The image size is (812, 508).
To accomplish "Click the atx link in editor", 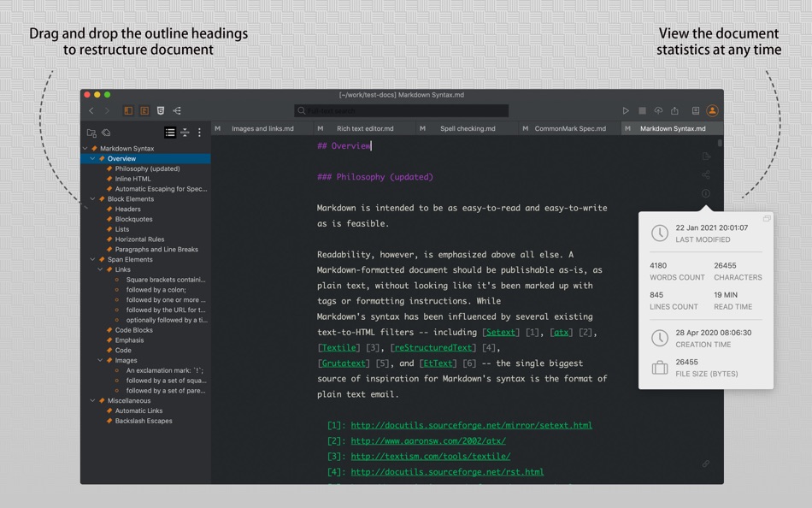I will (x=562, y=333).
